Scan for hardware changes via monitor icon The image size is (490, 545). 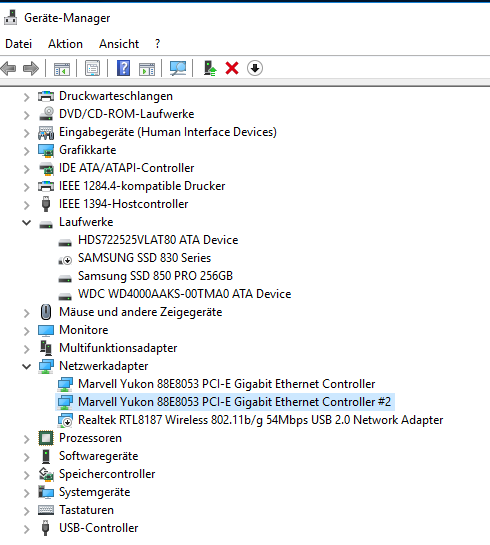click(x=178, y=68)
